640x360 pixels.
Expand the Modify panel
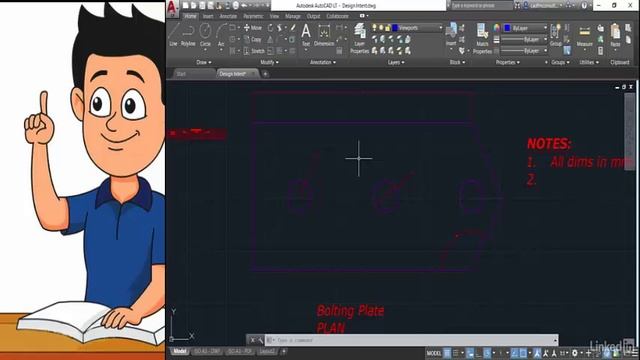[x=269, y=62]
